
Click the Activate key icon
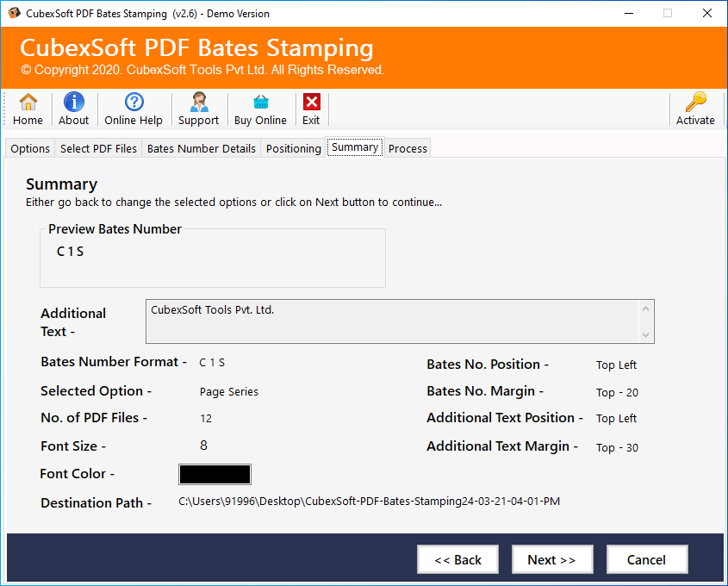(695, 103)
